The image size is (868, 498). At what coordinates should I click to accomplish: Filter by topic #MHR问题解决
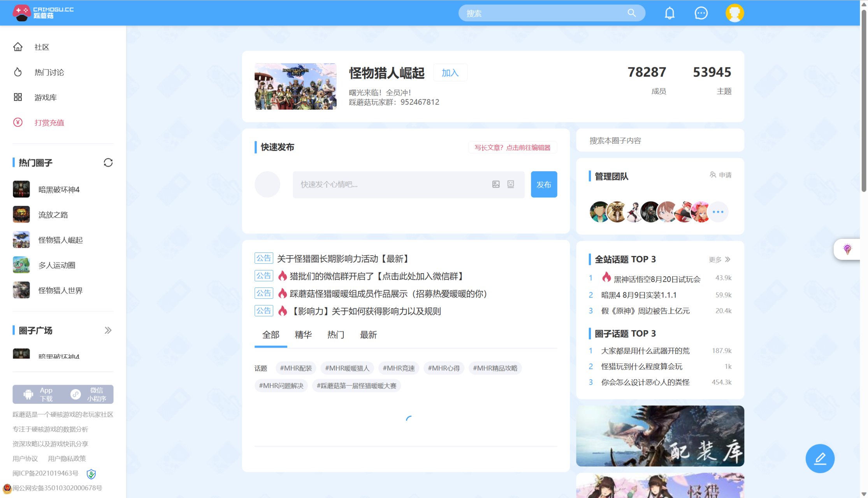click(281, 386)
